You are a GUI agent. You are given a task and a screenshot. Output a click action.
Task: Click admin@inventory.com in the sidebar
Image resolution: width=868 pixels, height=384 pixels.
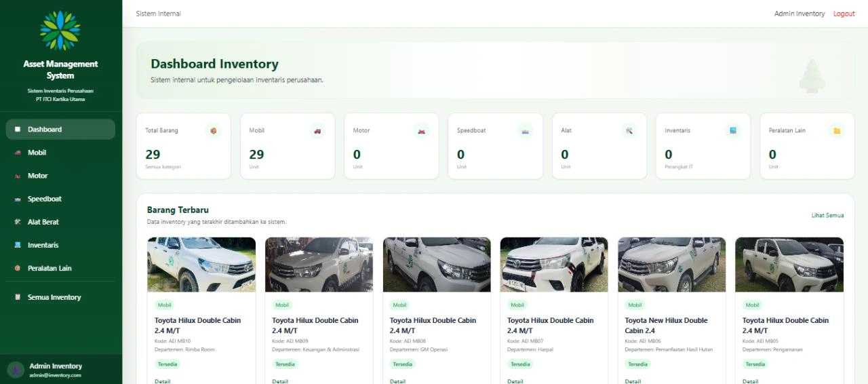click(55, 375)
